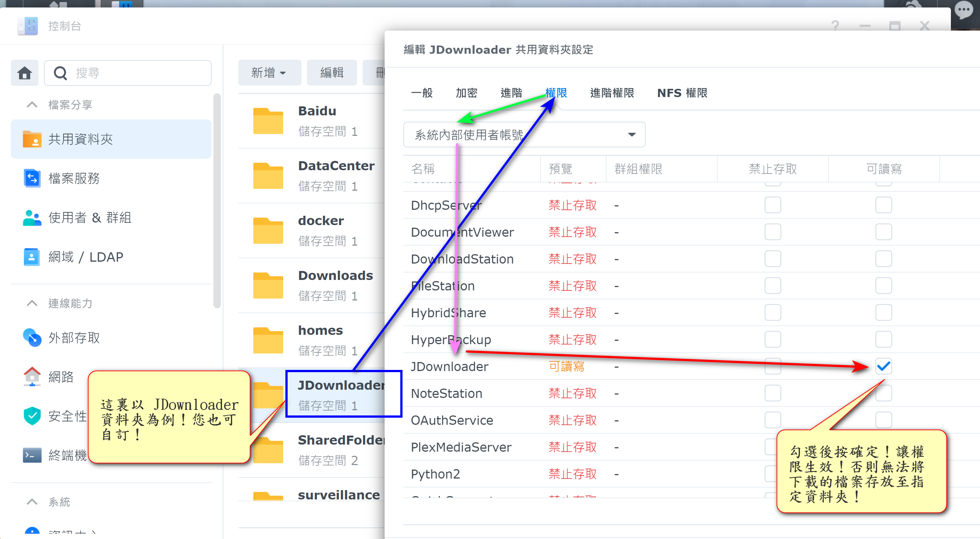Open 檔案服務 file services icon
The image size is (980, 539).
pyautogui.click(x=32, y=178)
